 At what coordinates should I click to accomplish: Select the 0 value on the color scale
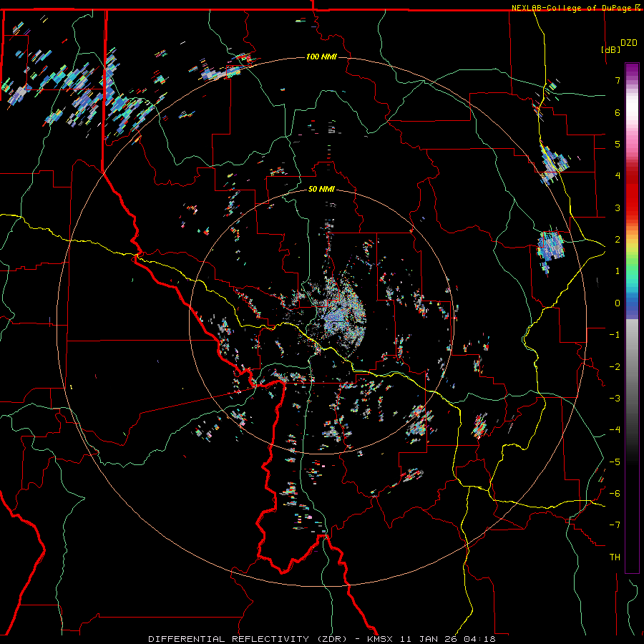pos(618,303)
